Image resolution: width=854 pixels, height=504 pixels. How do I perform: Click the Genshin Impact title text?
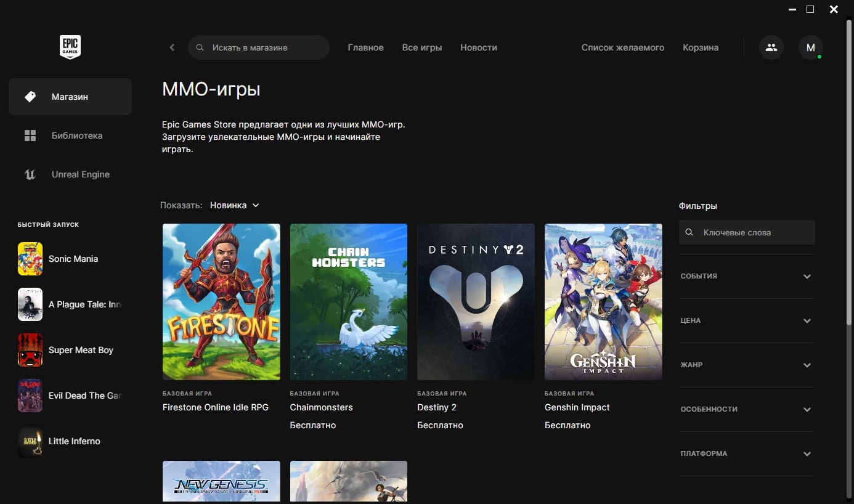[x=577, y=407]
